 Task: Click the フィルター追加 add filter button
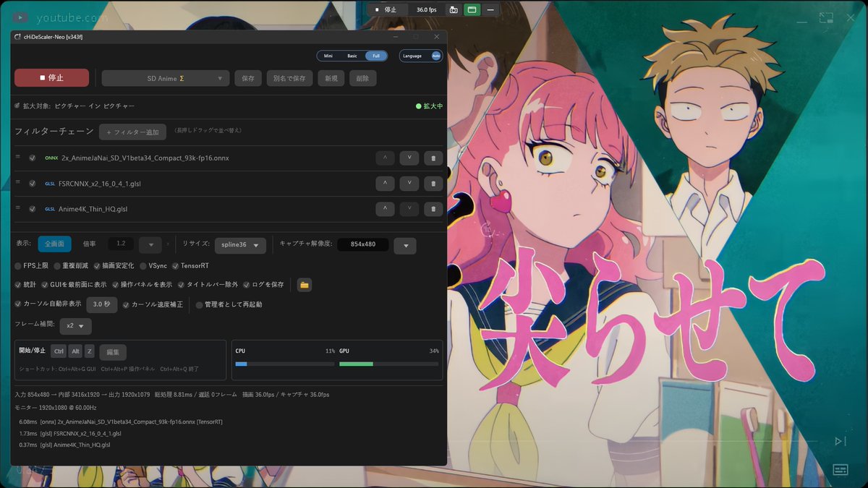132,132
